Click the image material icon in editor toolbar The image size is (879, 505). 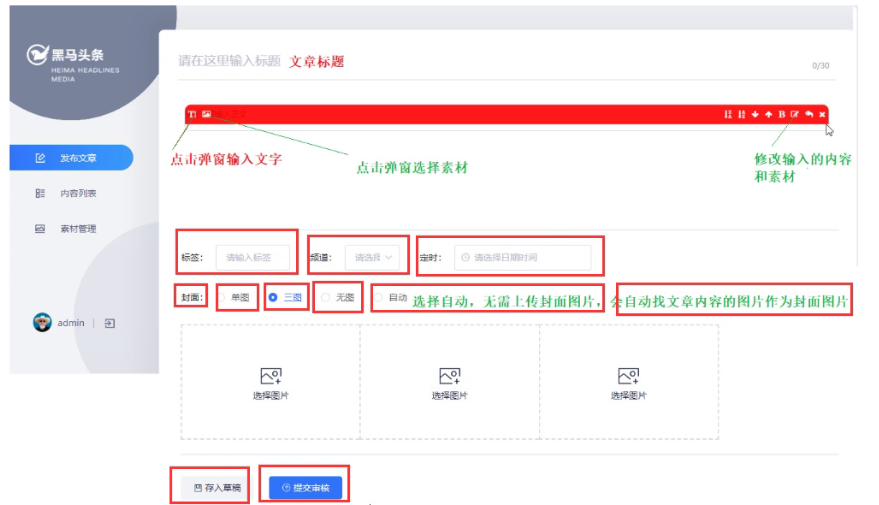206,114
